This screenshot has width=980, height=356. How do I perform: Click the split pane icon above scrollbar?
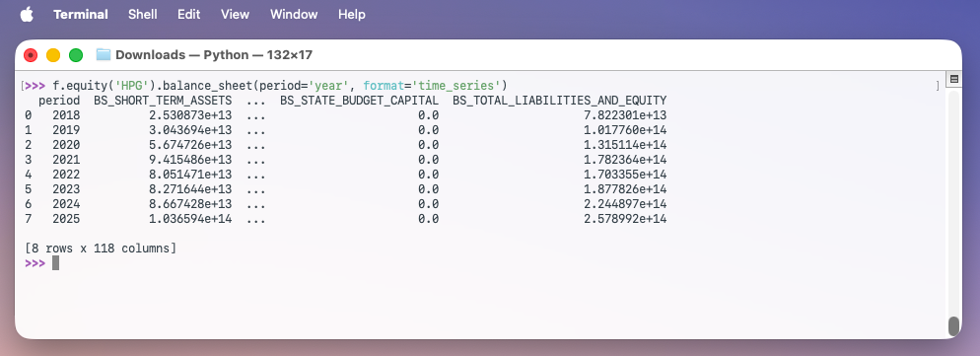tap(953, 80)
